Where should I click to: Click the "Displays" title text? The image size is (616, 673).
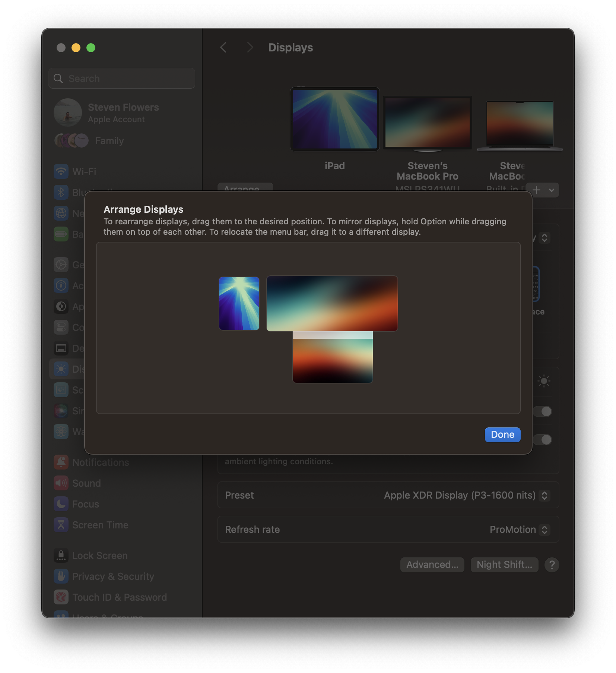[290, 47]
